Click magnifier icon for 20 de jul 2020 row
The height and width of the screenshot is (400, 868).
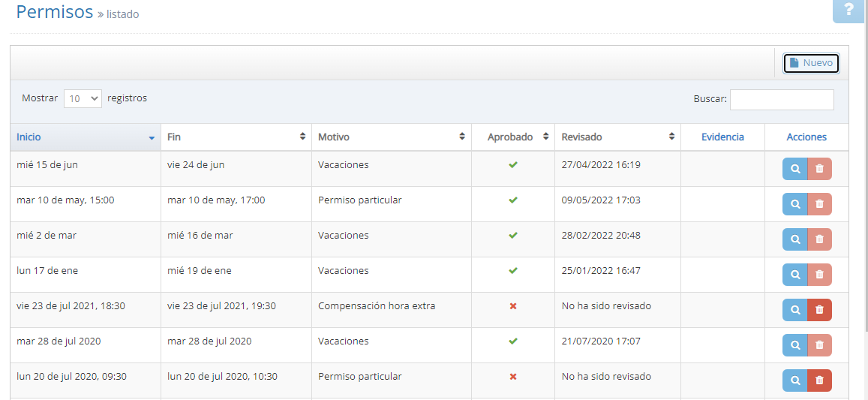(x=794, y=380)
